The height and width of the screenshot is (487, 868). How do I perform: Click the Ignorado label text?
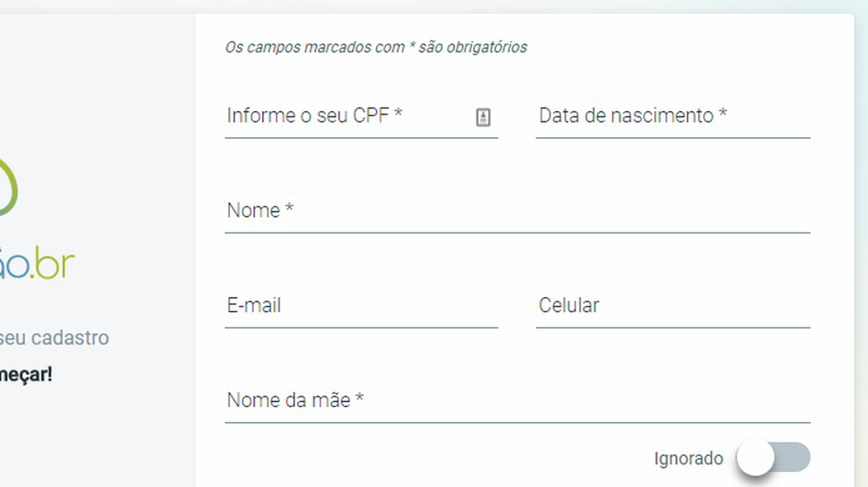coord(688,458)
